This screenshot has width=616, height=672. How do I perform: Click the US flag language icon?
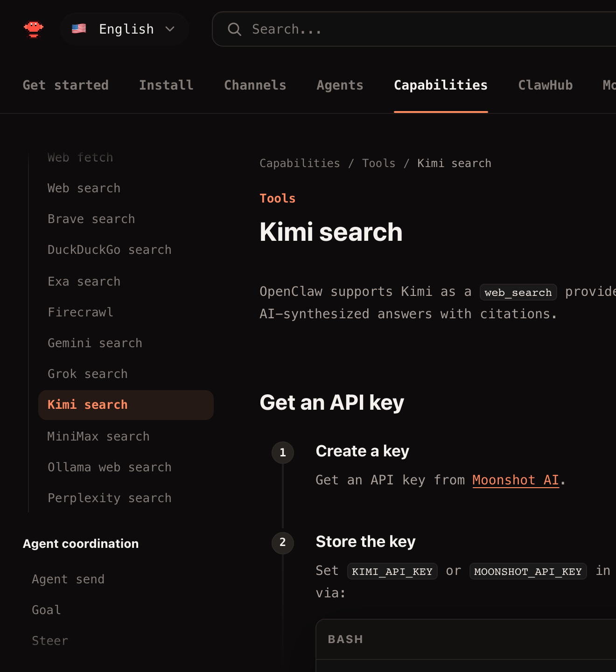(x=79, y=29)
